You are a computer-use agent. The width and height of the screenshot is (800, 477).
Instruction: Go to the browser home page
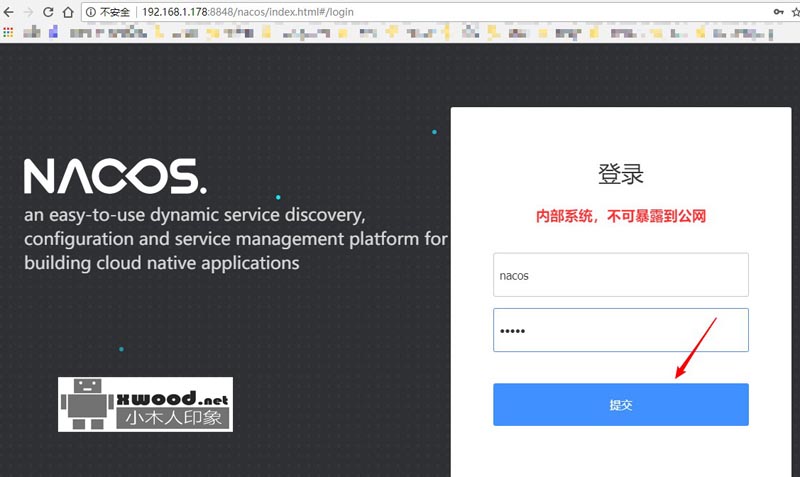tap(67, 12)
